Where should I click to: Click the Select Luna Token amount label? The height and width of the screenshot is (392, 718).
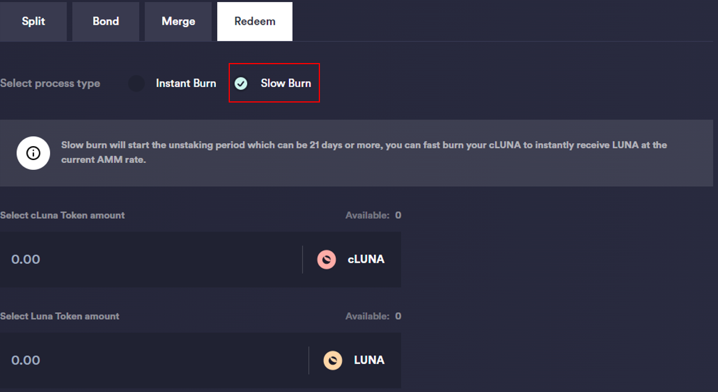coord(60,316)
